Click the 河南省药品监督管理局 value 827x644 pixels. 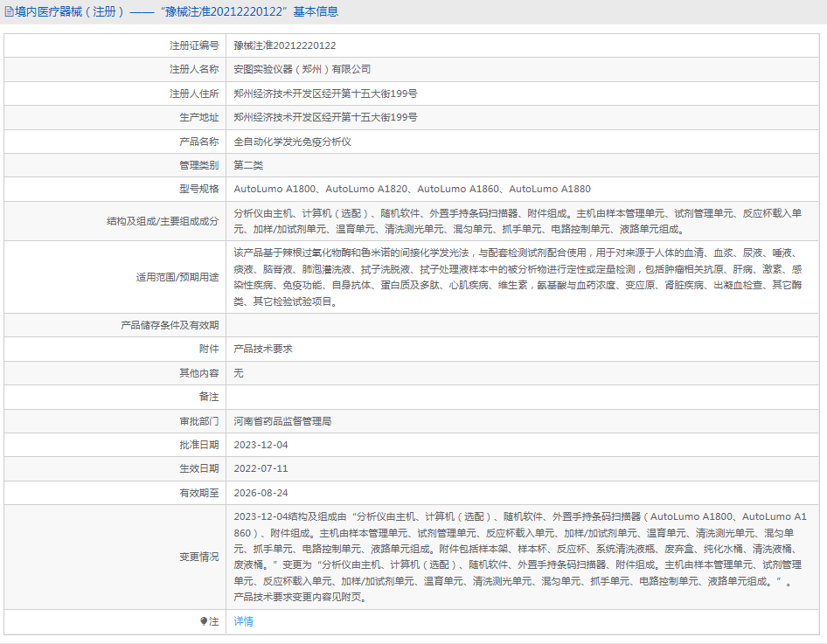[x=282, y=420]
